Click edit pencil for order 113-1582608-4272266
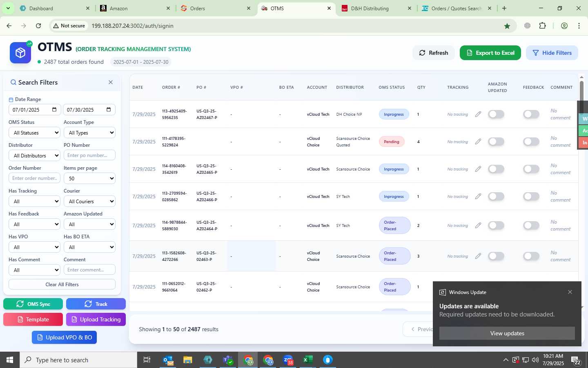Image resolution: width=588 pixels, height=368 pixels. click(478, 256)
